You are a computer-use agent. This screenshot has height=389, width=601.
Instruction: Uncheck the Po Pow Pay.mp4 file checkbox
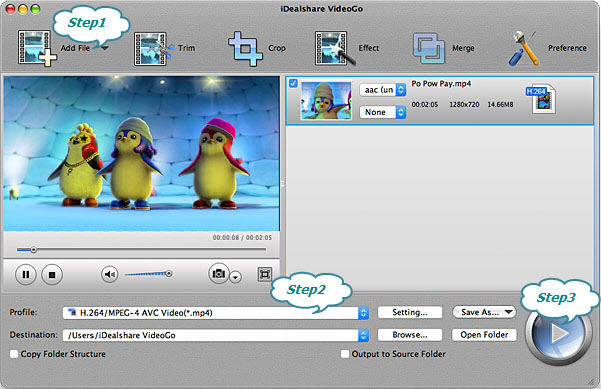[293, 83]
